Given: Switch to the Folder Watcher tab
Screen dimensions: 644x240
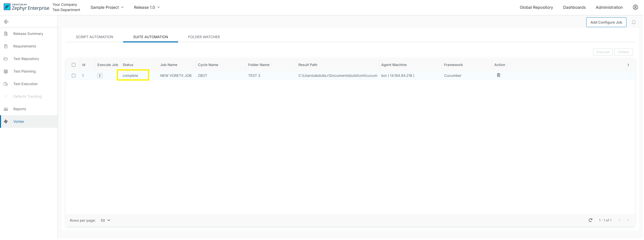Looking at the screenshot, I should pyautogui.click(x=204, y=37).
